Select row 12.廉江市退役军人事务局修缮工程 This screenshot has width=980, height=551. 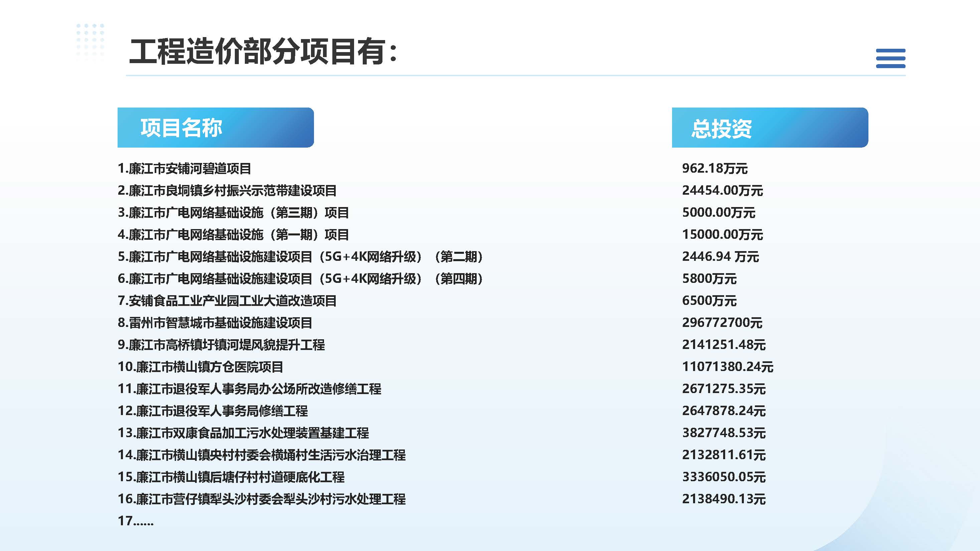pos(213,411)
